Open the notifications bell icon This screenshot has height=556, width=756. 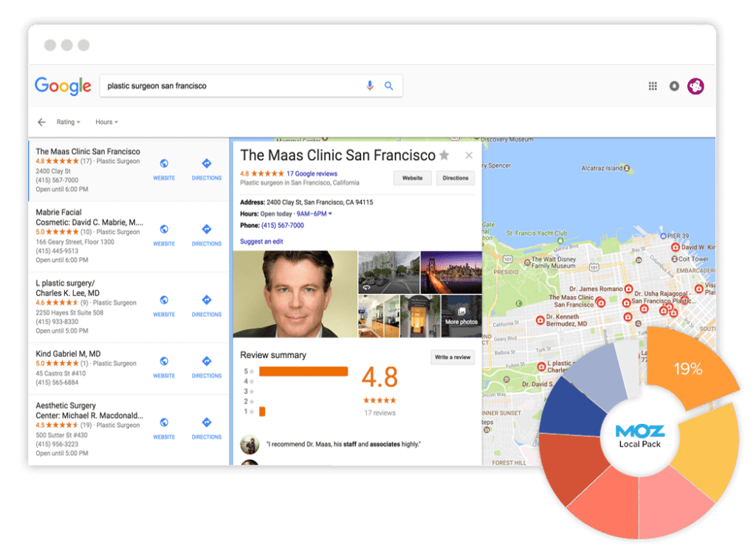click(x=674, y=86)
